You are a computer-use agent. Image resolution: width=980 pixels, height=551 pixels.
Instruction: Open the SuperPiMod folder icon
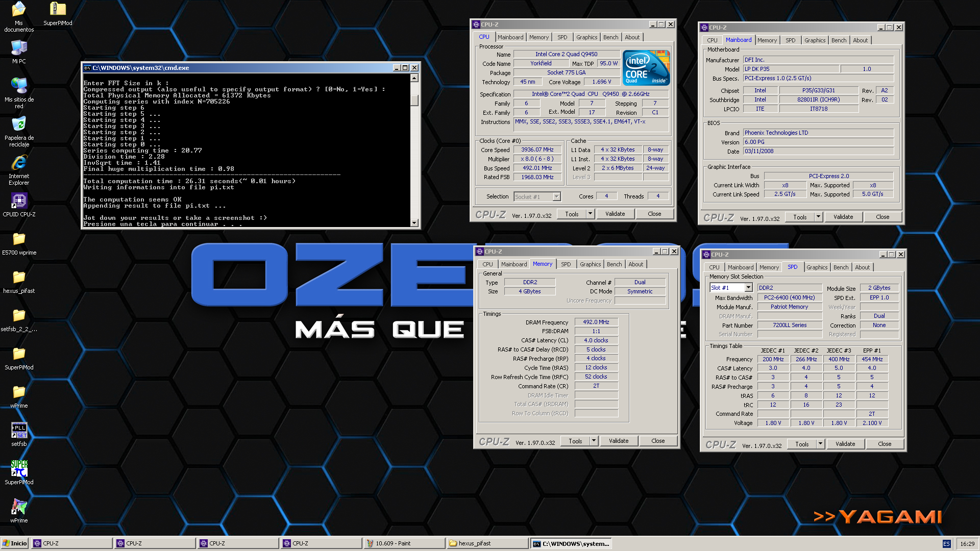(x=19, y=358)
